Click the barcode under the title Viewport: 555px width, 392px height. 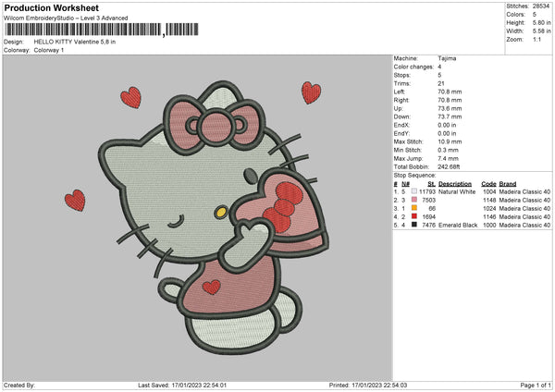click(x=82, y=31)
